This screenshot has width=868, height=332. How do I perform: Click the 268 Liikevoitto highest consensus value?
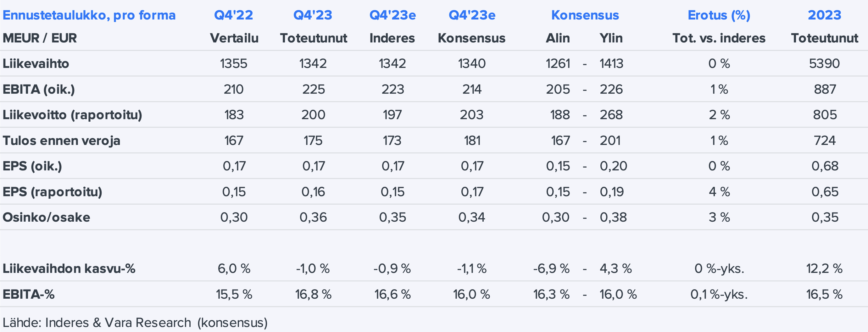(x=611, y=115)
